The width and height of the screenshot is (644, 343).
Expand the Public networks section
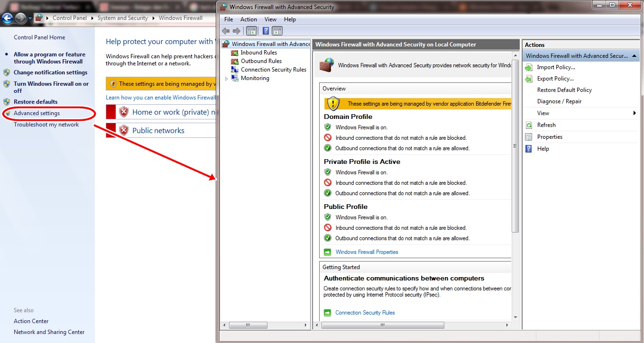161,131
